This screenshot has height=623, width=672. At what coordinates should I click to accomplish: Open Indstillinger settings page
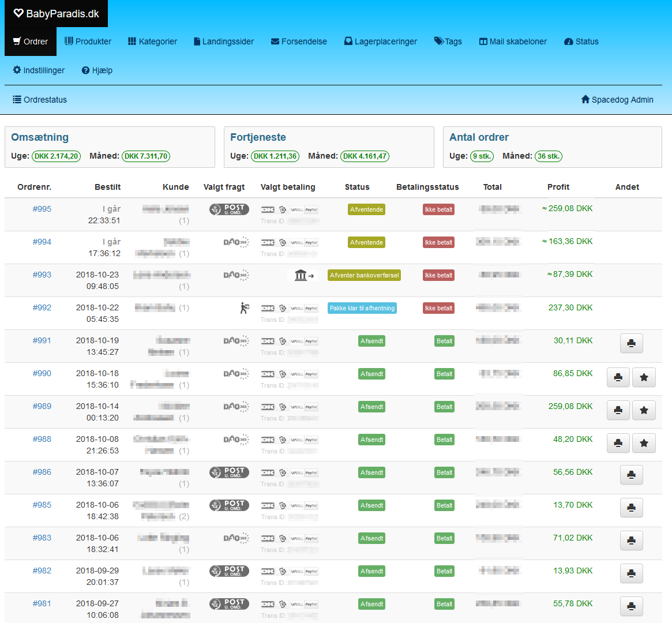pyautogui.click(x=39, y=70)
